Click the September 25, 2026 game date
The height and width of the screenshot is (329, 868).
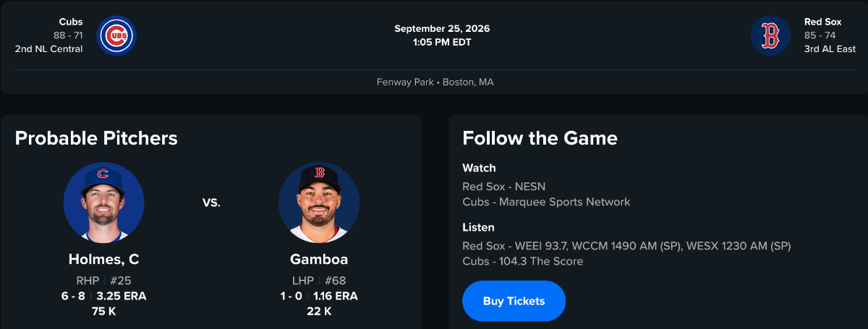pos(442,29)
